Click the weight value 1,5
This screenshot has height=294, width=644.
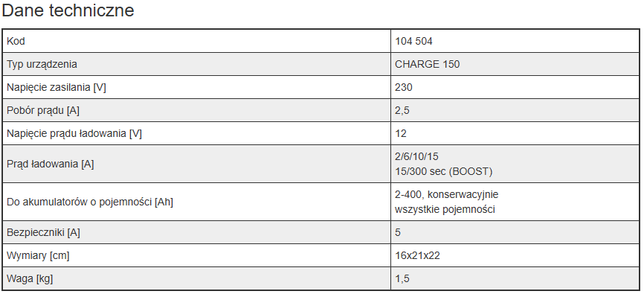click(x=402, y=278)
